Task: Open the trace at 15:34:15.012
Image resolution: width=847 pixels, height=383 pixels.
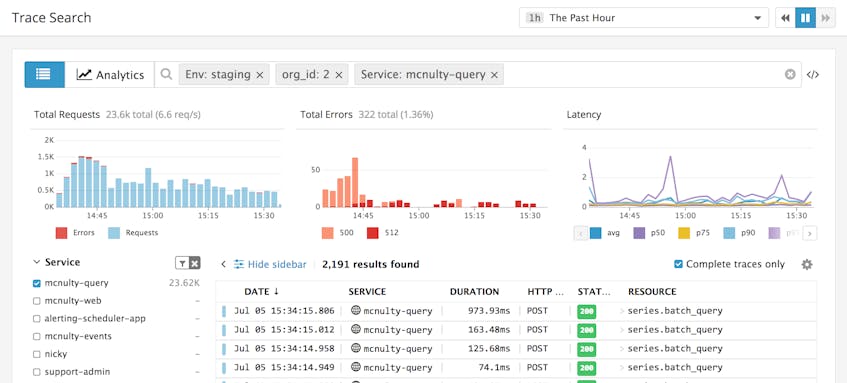Action: pyautogui.click(x=516, y=330)
